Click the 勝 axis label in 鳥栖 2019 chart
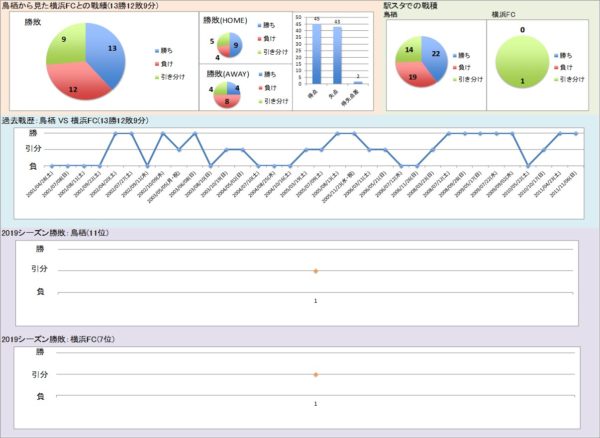 pos(40,249)
